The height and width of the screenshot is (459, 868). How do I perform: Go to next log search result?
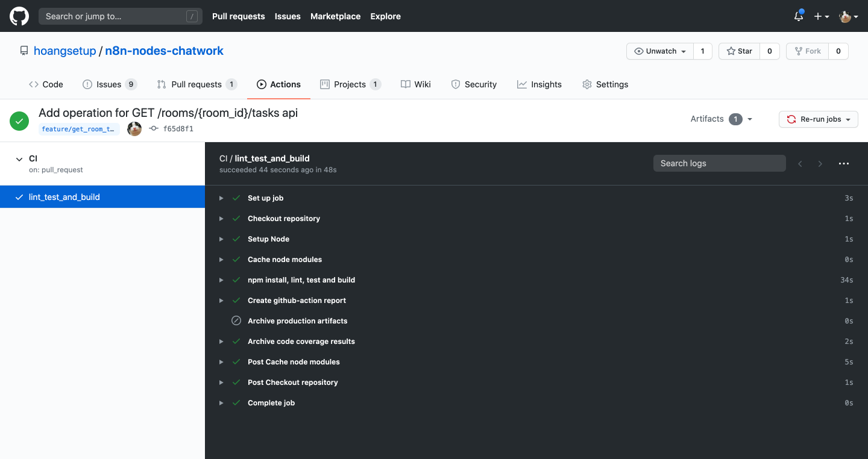[x=820, y=163]
